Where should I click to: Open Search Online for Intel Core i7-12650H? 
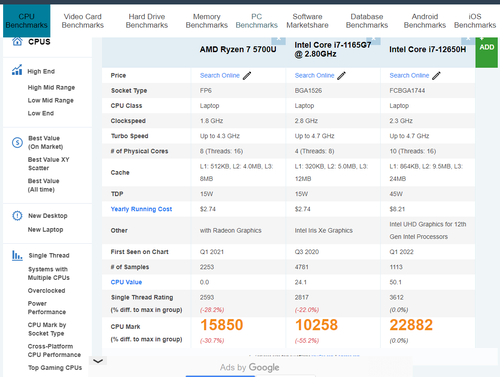409,76
